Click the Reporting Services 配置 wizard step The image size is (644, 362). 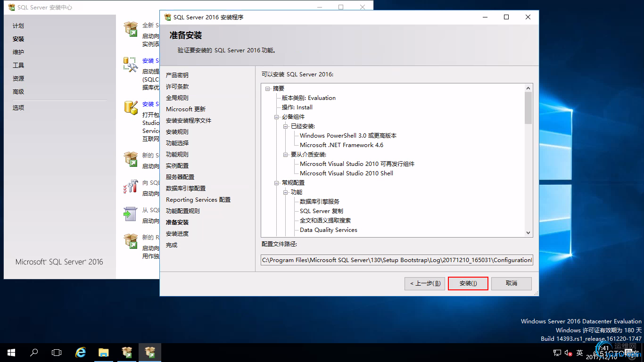tap(198, 200)
